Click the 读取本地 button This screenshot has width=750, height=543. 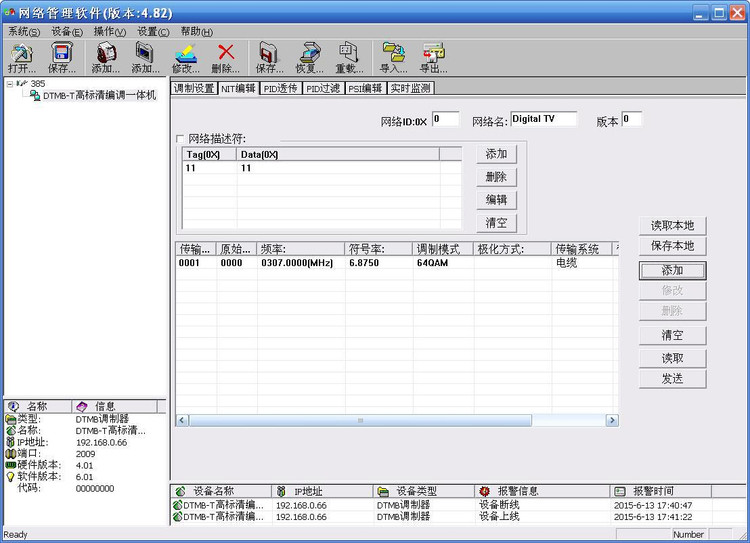click(x=672, y=225)
